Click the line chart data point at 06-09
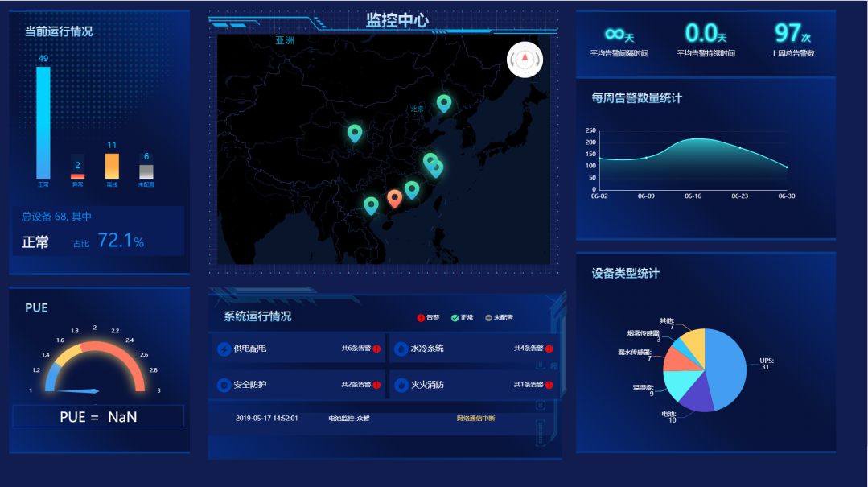This screenshot has width=868, height=487. tap(646, 158)
